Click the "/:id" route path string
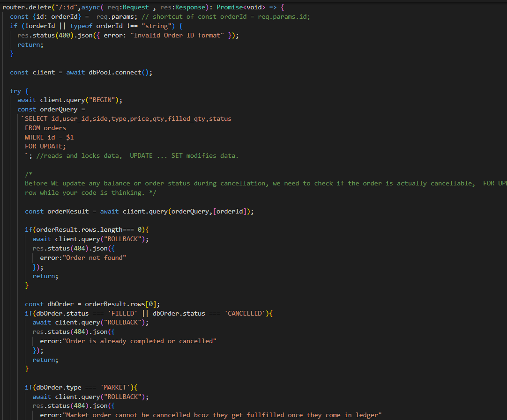Viewport: 507px width, 420px height. pyautogui.click(x=66, y=7)
